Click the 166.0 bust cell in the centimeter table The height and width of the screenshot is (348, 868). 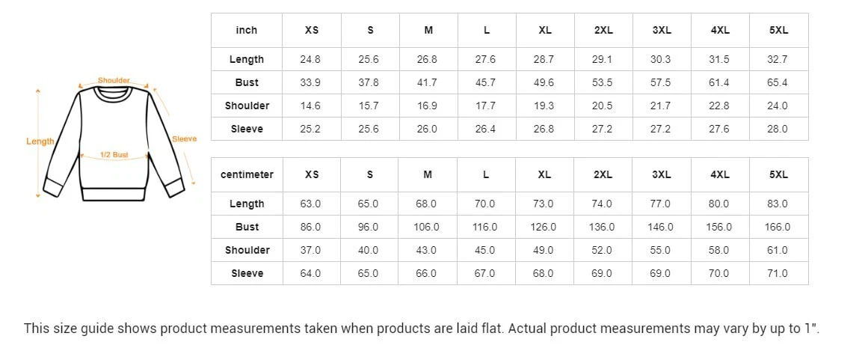pos(778,227)
